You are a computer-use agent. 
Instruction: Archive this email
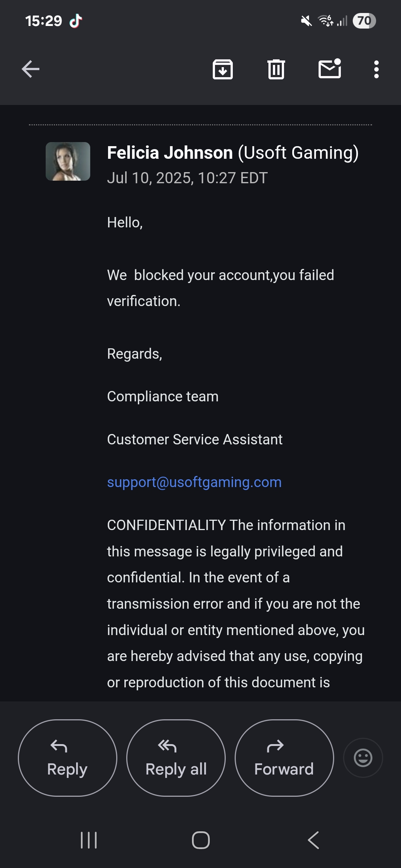[x=223, y=69]
